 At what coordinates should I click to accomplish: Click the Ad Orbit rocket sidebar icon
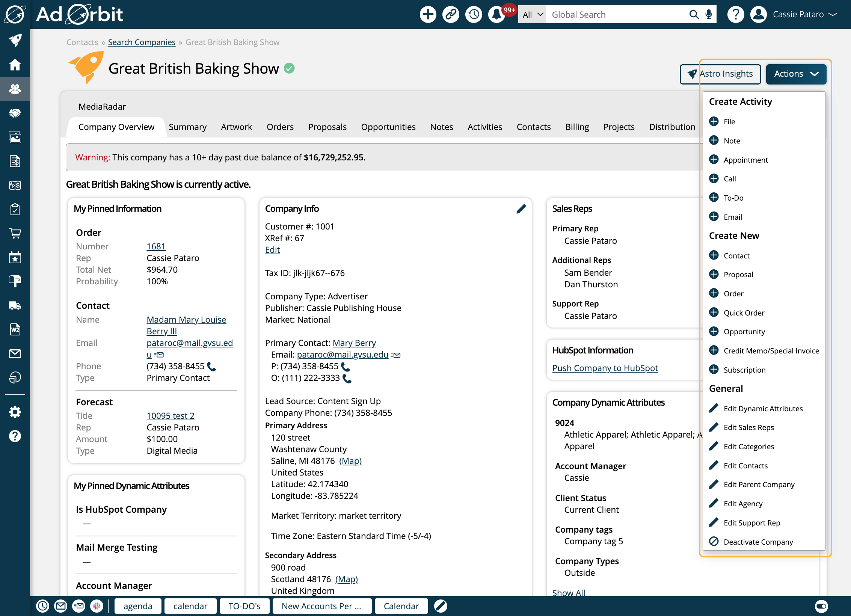15,41
